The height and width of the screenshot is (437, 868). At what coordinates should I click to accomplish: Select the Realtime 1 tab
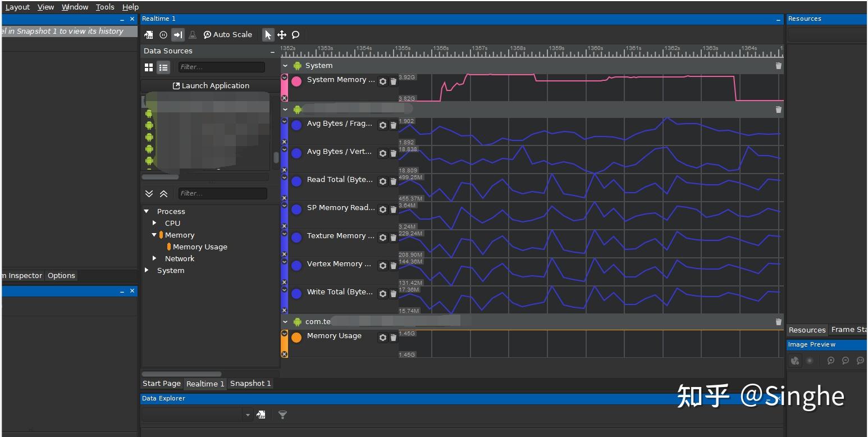205,384
